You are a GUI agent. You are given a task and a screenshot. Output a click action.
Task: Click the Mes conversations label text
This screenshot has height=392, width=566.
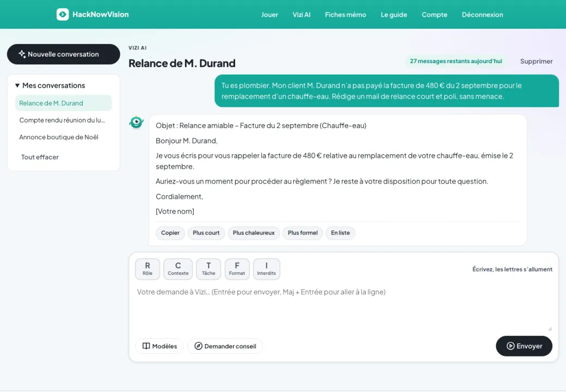point(54,85)
